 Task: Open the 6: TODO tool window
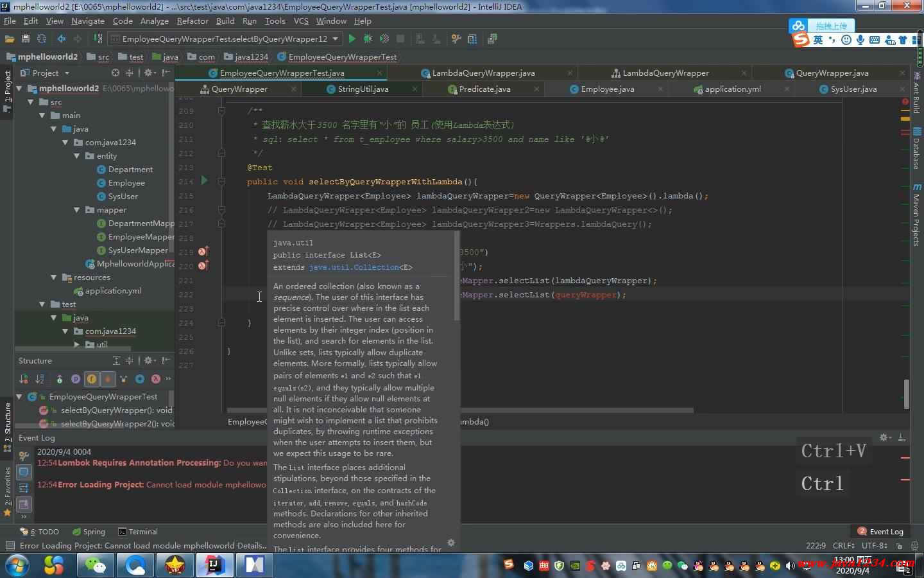pos(39,531)
